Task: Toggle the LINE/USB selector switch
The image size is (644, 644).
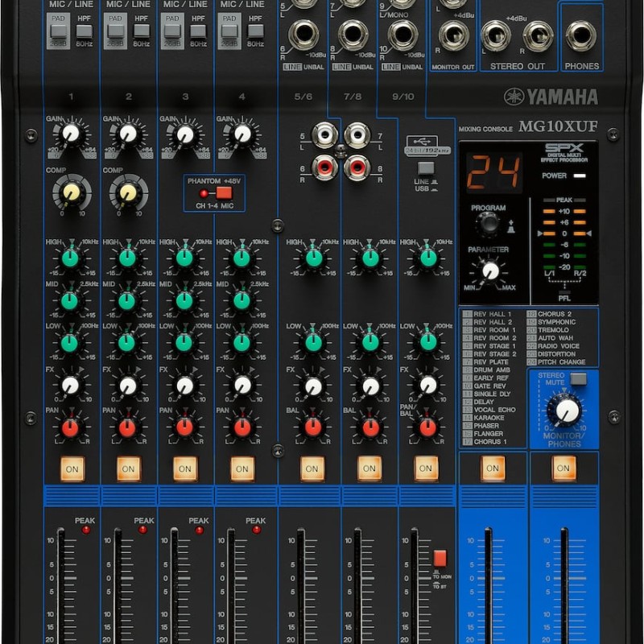Action: click(426, 168)
